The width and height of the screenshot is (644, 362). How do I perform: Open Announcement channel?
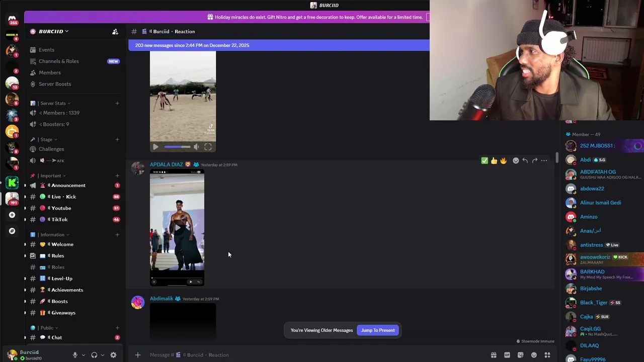pos(74,186)
